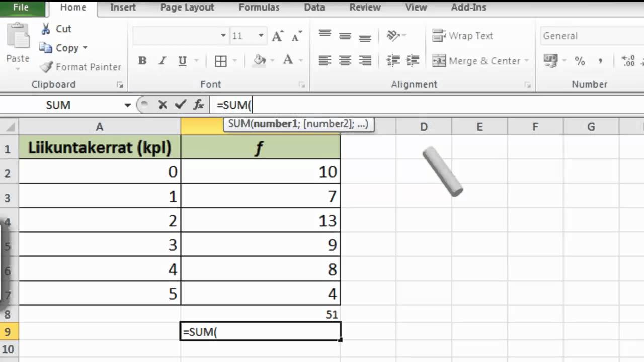The width and height of the screenshot is (644, 362).
Task: Open the font name dropdown
Action: tap(223, 36)
